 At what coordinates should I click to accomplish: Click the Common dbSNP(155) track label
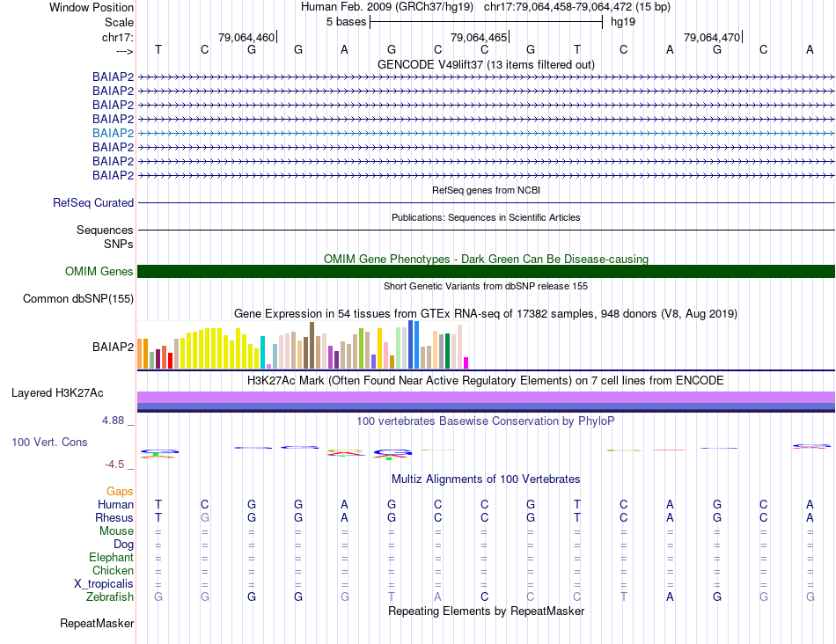point(78,298)
